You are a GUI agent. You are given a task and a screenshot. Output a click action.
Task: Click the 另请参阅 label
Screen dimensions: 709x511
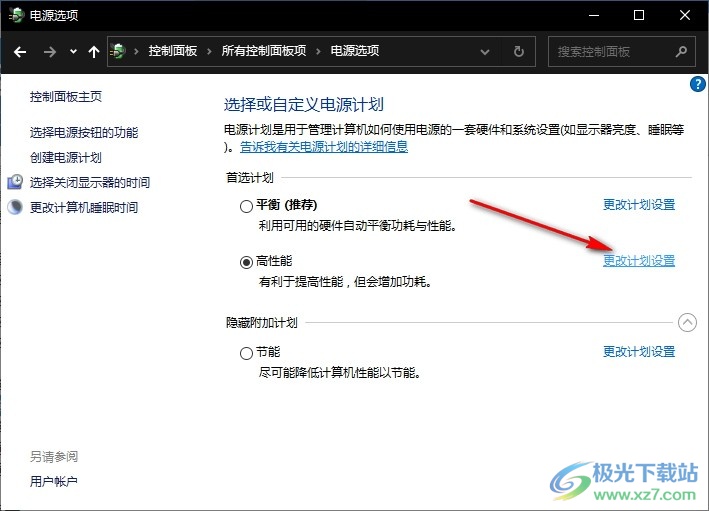54,457
